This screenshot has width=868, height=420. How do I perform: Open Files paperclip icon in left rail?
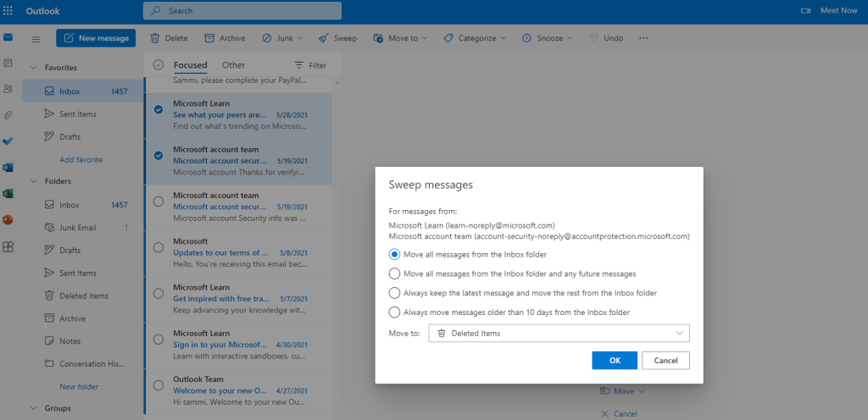[8, 115]
